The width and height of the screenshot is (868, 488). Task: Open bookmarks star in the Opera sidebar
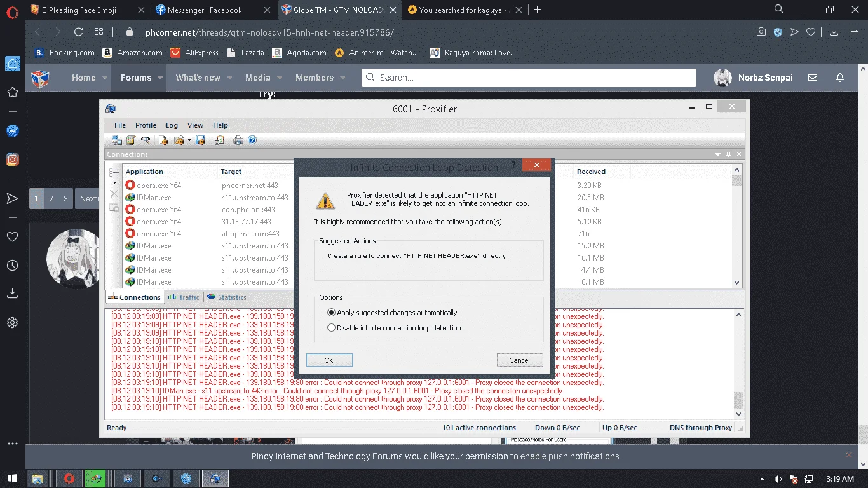(x=12, y=92)
